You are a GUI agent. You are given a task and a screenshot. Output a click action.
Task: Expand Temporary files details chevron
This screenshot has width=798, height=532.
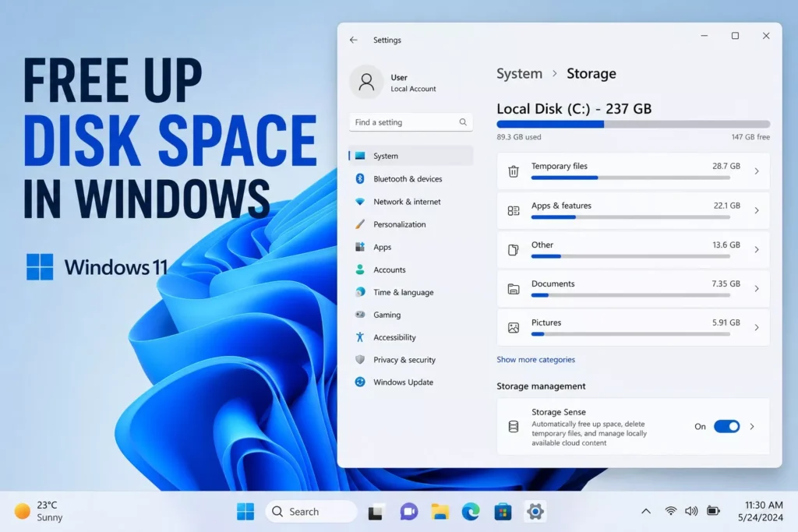(757, 171)
